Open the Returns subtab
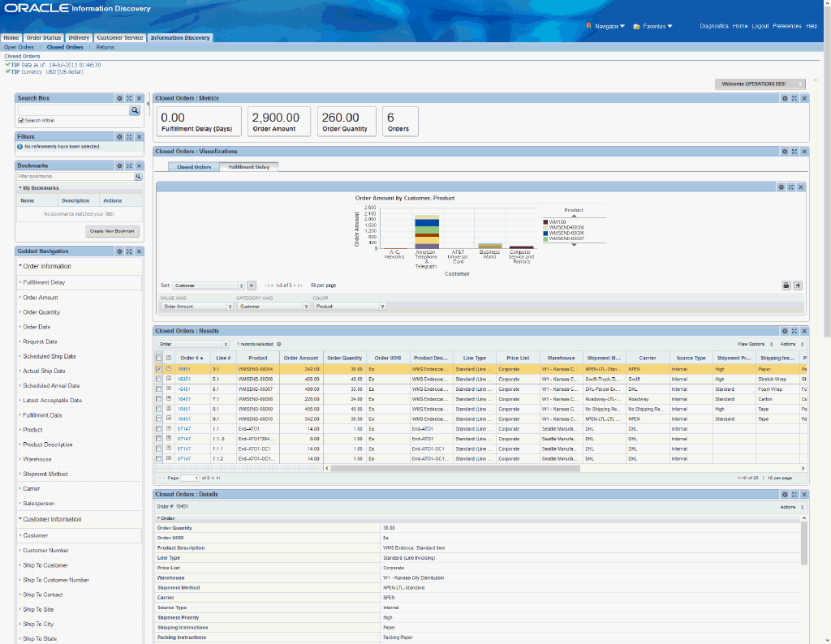The image size is (831, 644). click(x=105, y=47)
